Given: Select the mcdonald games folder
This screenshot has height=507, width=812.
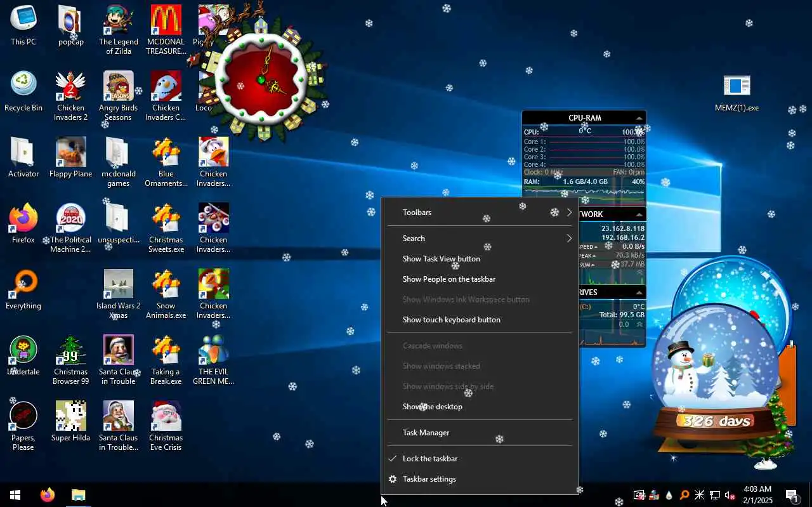Looking at the screenshot, I should (x=119, y=162).
